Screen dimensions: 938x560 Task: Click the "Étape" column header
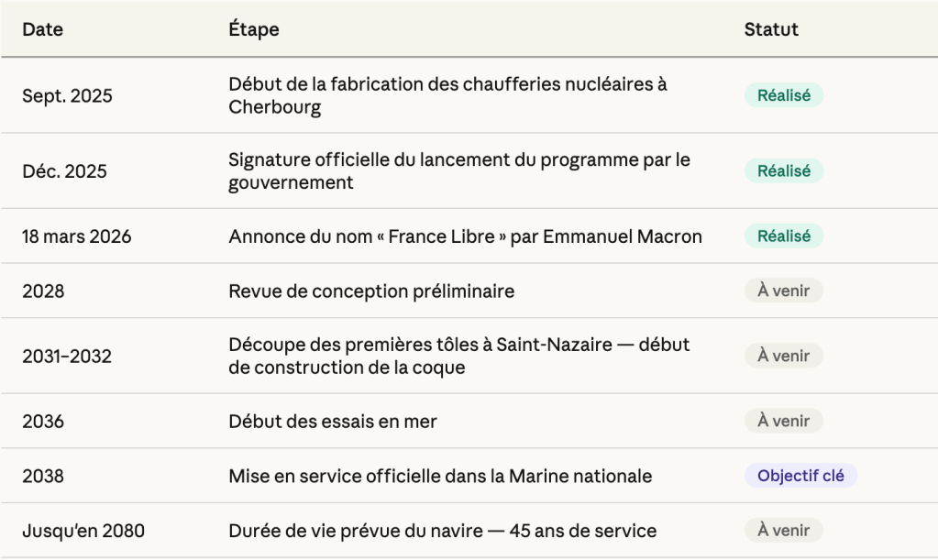pos(253,29)
